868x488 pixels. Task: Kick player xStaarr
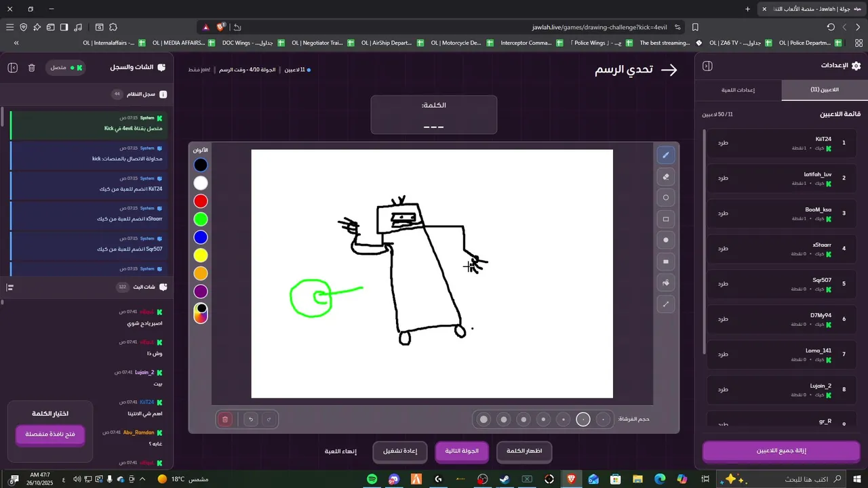click(724, 249)
